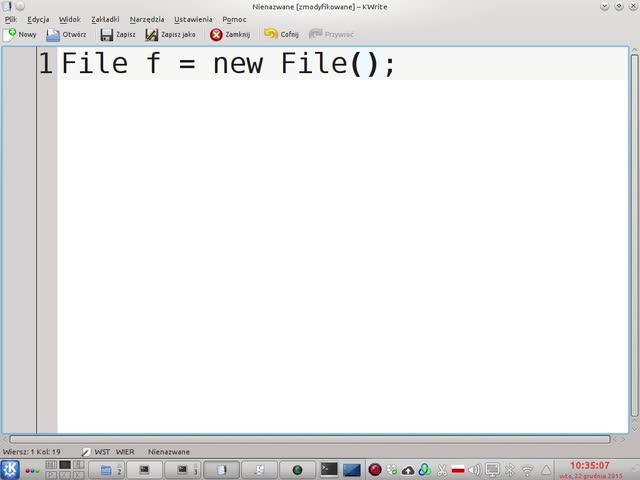
Task: Open the clipboard scissors tray icon
Action: pos(442,470)
